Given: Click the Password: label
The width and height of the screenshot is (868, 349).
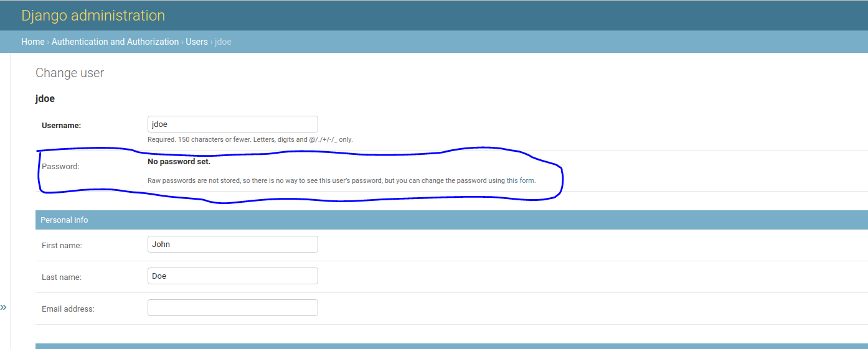Looking at the screenshot, I should tap(60, 167).
